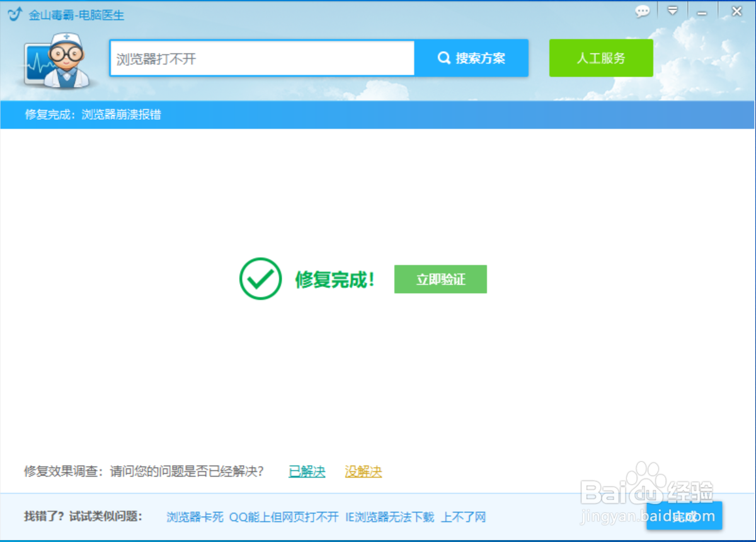Open the 上不了网 link
Image resolution: width=756 pixels, height=542 pixels.
[x=463, y=516]
